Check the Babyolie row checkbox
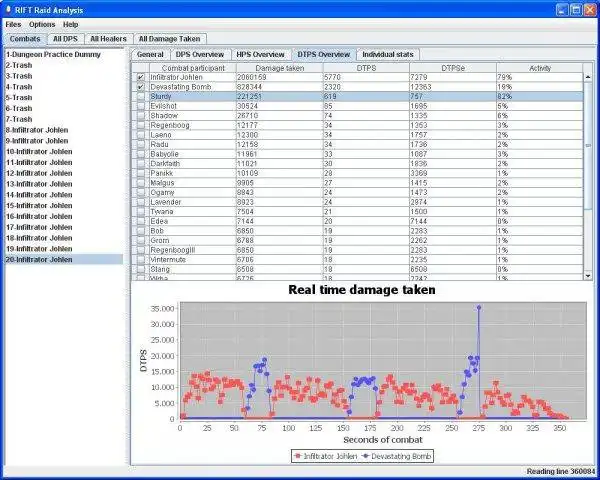The height and width of the screenshot is (480, 600). 141,154
